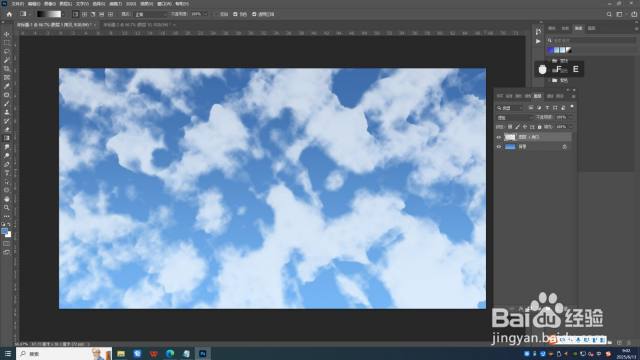Change the screen mode
This screenshot has width=640, height=360.
coord(7,252)
